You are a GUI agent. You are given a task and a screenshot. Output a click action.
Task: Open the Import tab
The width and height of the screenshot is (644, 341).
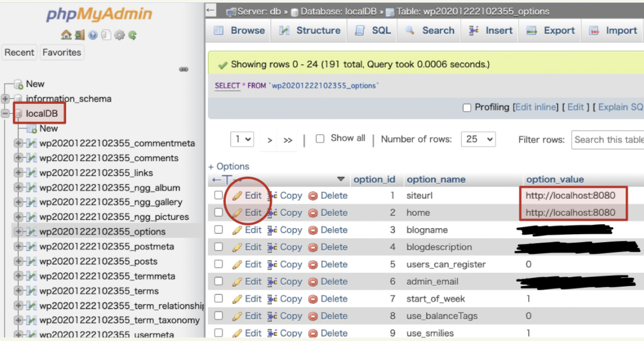pos(612,31)
